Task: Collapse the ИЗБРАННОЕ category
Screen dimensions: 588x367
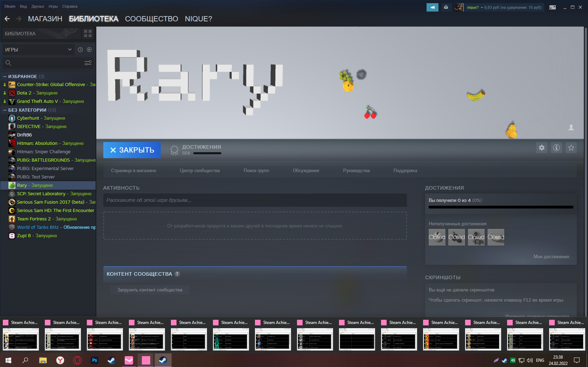Action: (5, 77)
